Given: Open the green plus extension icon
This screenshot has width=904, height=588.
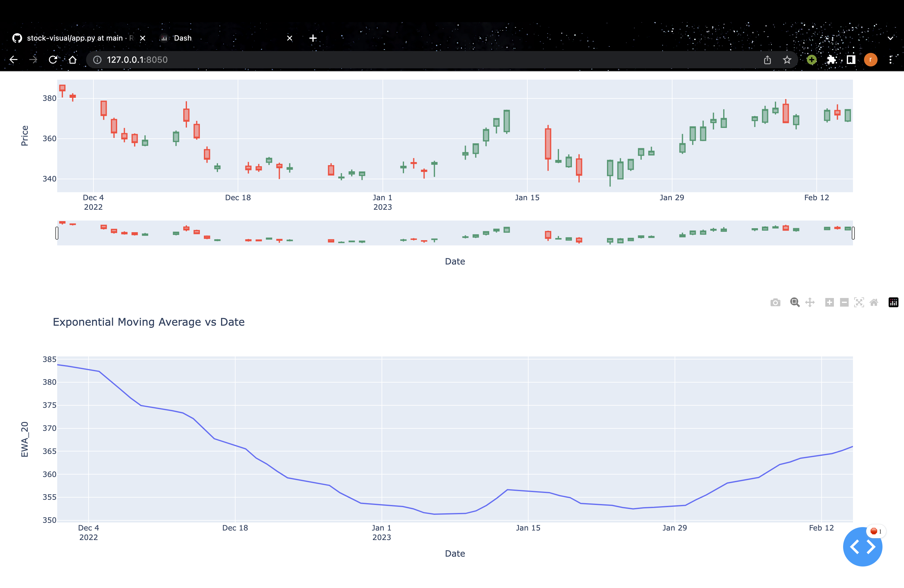Looking at the screenshot, I should pyautogui.click(x=812, y=60).
